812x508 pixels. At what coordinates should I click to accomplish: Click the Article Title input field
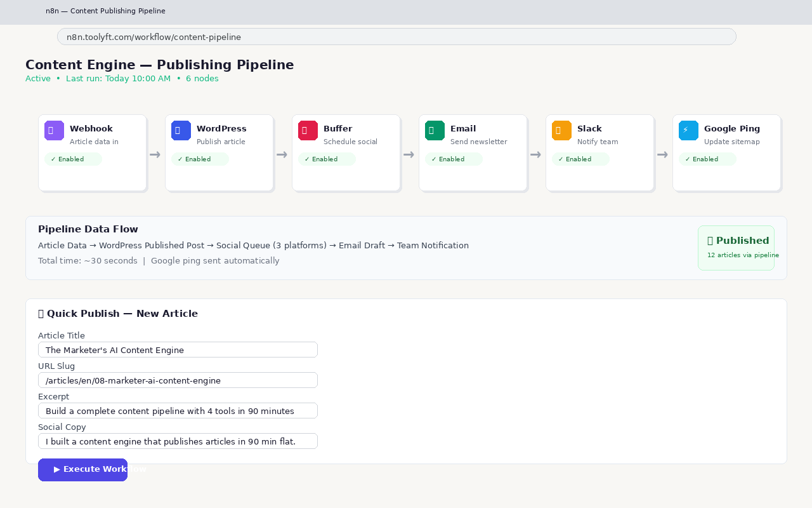pos(178,350)
